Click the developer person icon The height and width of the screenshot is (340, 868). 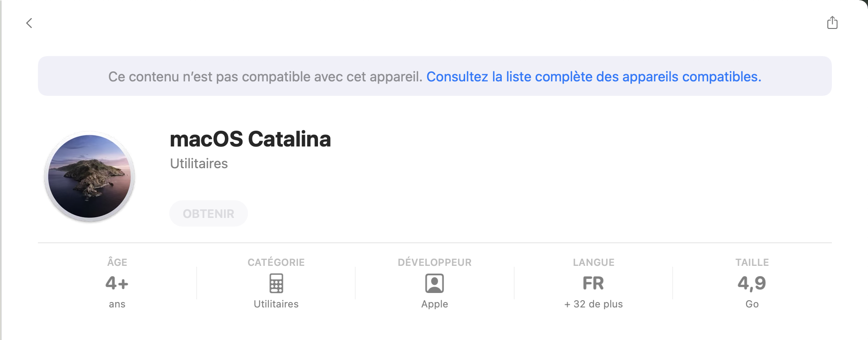pyautogui.click(x=434, y=283)
